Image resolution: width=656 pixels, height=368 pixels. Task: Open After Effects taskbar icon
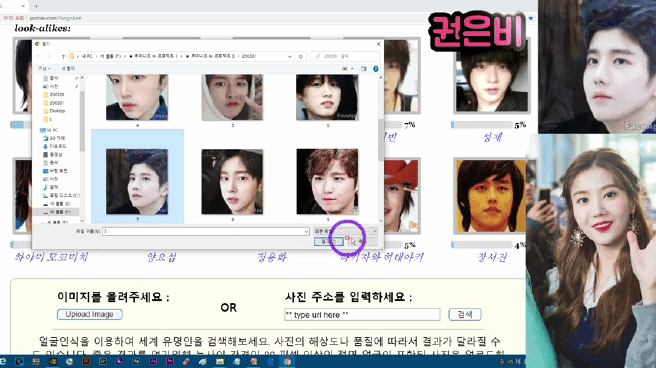[x=153, y=362]
